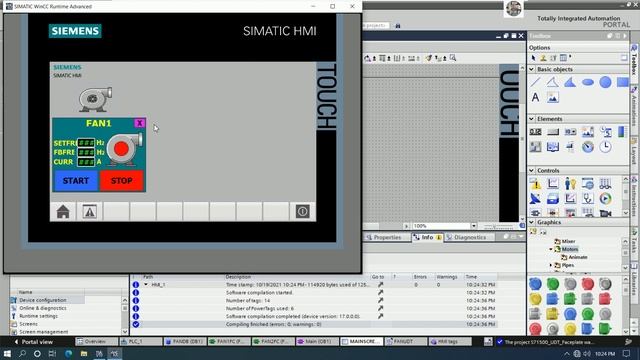Open File Explorer from the taskbar

84,353
